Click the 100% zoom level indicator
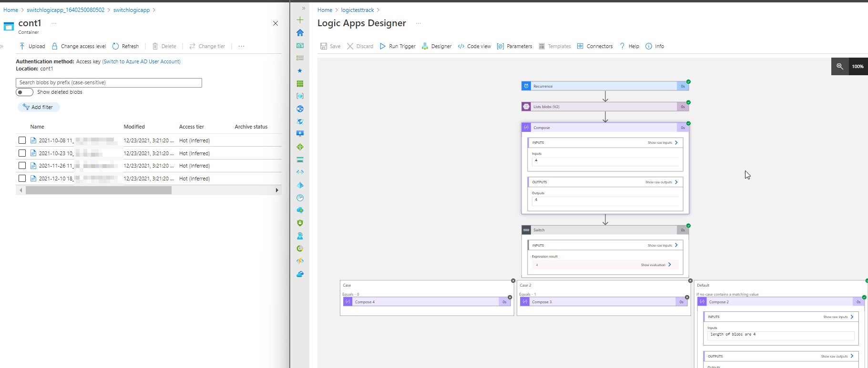 click(x=858, y=67)
